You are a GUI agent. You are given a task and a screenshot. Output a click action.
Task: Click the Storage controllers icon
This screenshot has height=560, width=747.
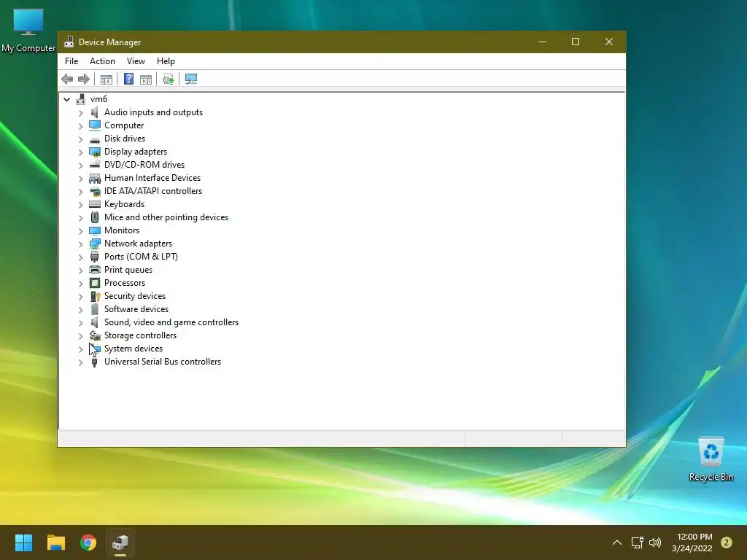point(95,335)
